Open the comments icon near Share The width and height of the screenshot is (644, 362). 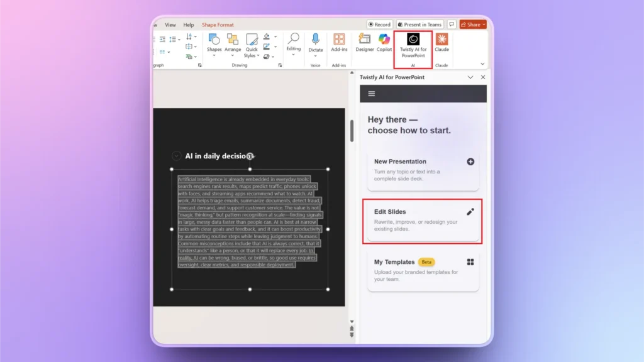coord(452,25)
